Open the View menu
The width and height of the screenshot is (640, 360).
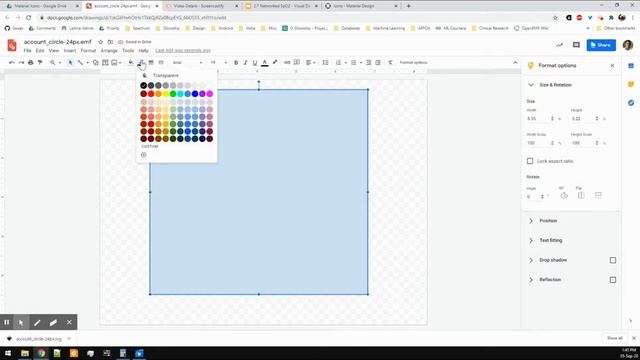pos(54,51)
